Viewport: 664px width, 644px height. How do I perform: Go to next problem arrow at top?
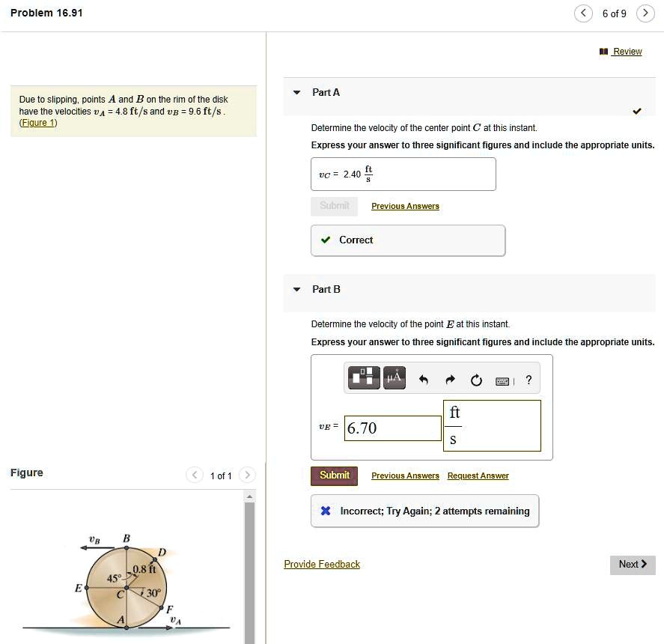point(645,13)
